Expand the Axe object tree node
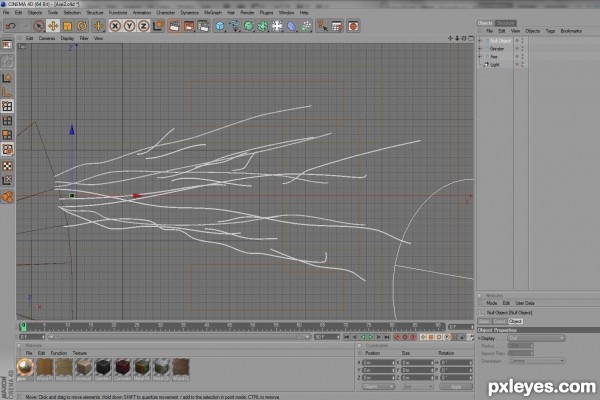Screen dimensions: 600x400 click(480, 57)
